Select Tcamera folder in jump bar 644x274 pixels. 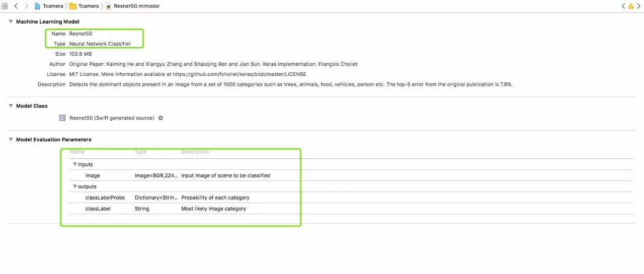84,6
